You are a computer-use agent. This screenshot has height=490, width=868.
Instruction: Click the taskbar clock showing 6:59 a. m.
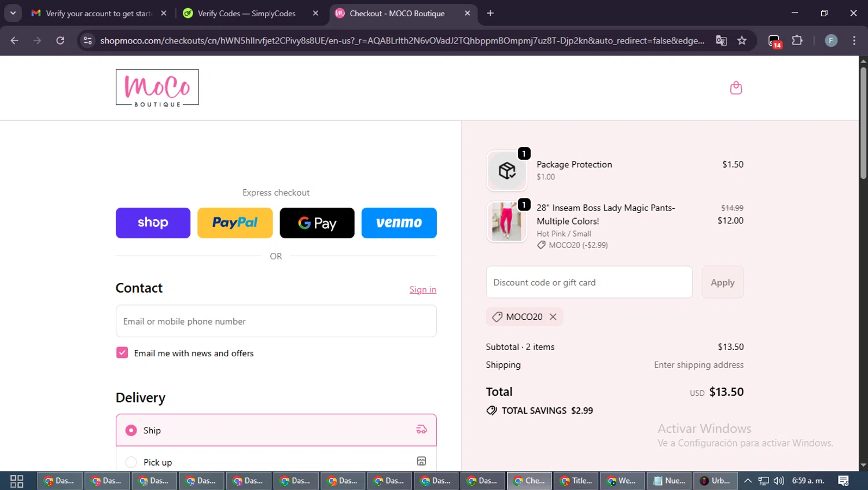coord(808,481)
